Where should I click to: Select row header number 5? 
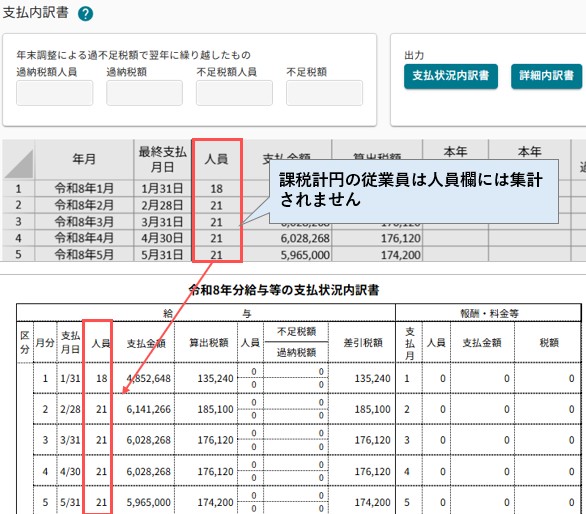[x=19, y=255]
